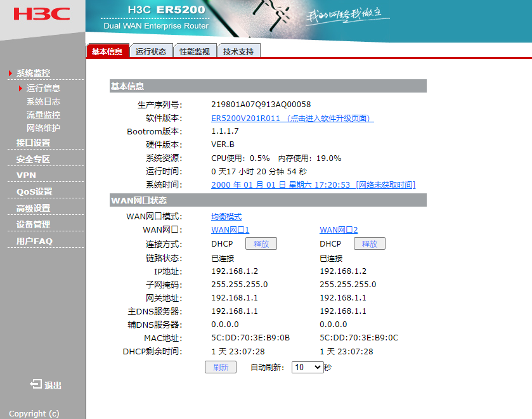The height and width of the screenshot is (419, 532).
Task: Click the logout door icon
Action: (36, 384)
